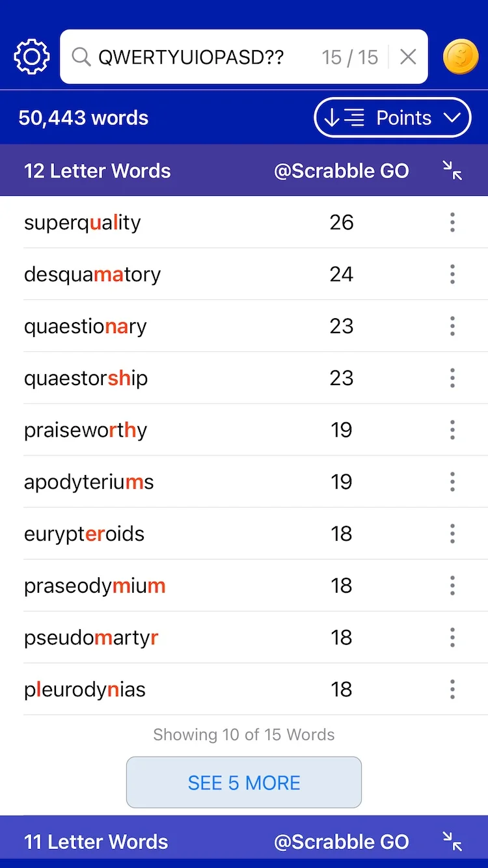Open the options dropdown for pseudomartyr
Image resolution: width=488 pixels, height=868 pixels.
[452, 637]
